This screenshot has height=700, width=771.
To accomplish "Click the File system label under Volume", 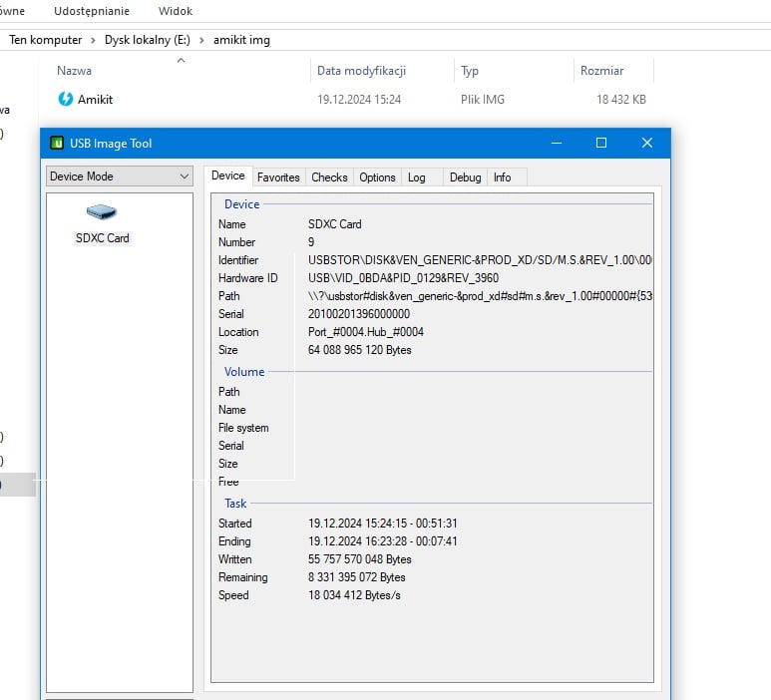I will pos(243,428).
